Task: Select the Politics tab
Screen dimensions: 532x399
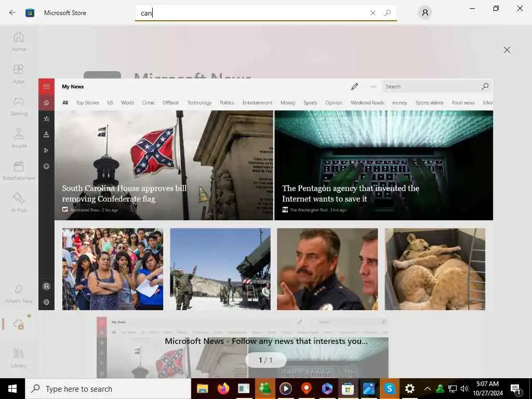Action: click(227, 102)
